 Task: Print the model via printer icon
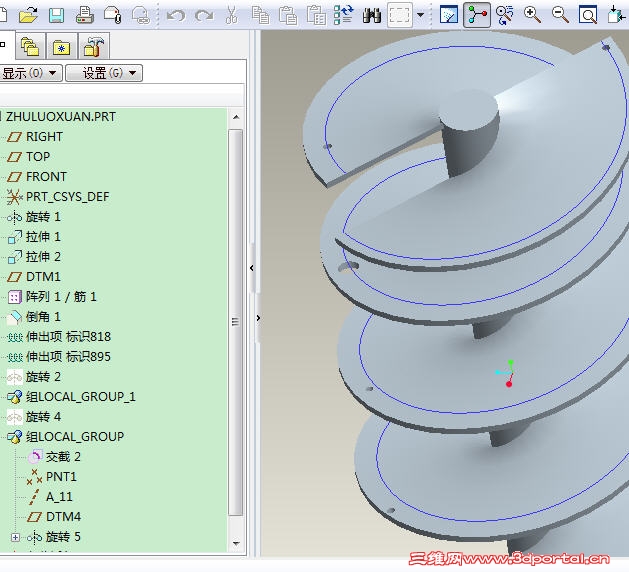(x=85, y=15)
